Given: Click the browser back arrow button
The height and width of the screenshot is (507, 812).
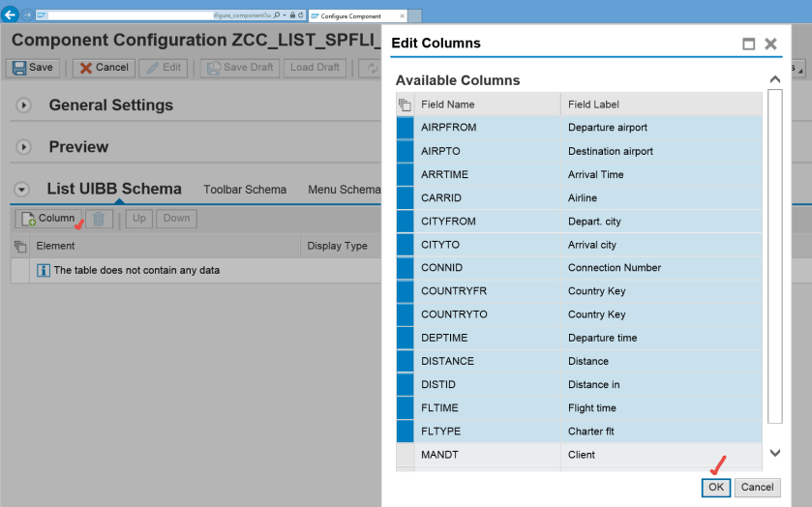Looking at the screenshot, I should (x=11, y=15).
